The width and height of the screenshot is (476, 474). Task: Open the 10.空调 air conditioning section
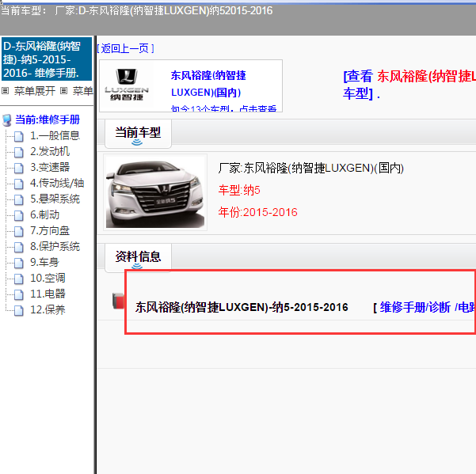48,278
